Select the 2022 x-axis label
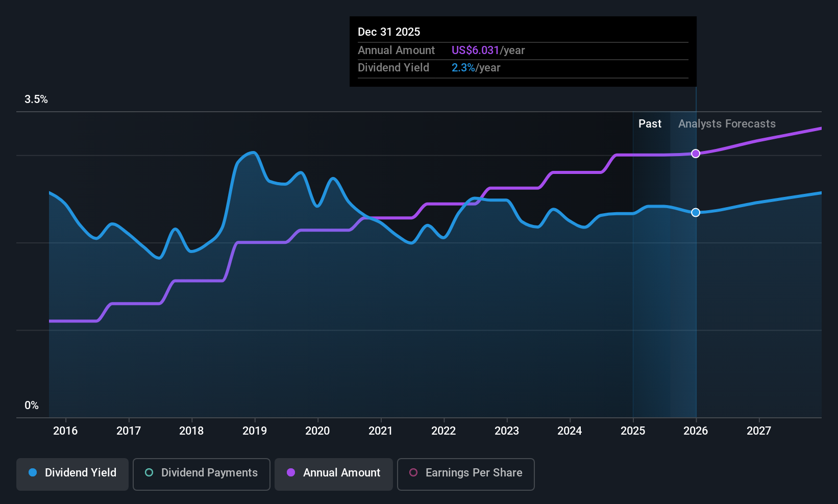 coord(443,431)
